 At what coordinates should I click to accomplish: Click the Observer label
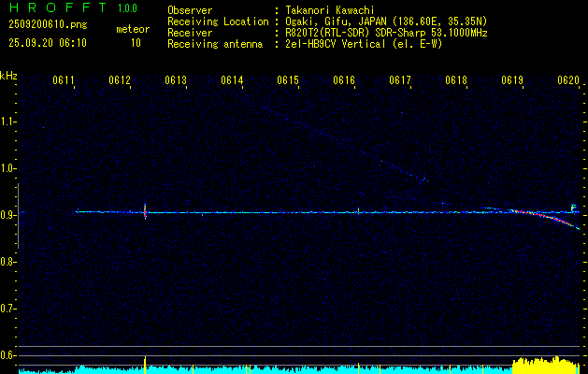[x=190, y=10]
